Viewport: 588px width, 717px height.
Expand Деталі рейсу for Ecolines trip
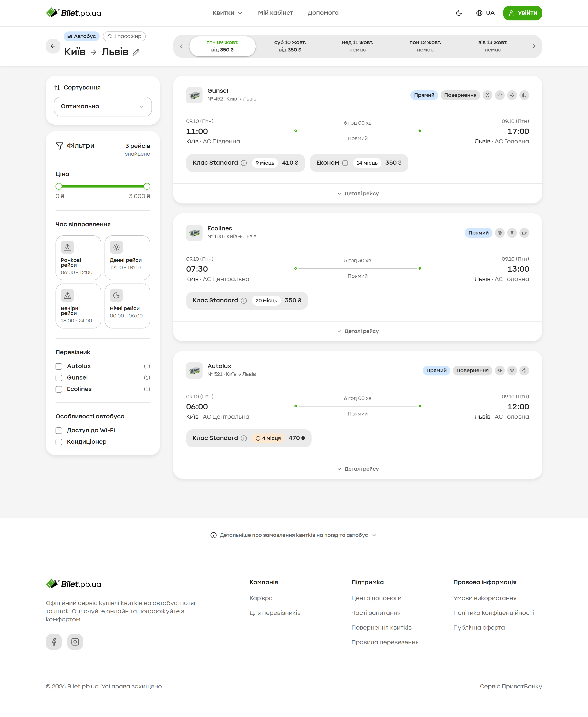coord(358,331)
